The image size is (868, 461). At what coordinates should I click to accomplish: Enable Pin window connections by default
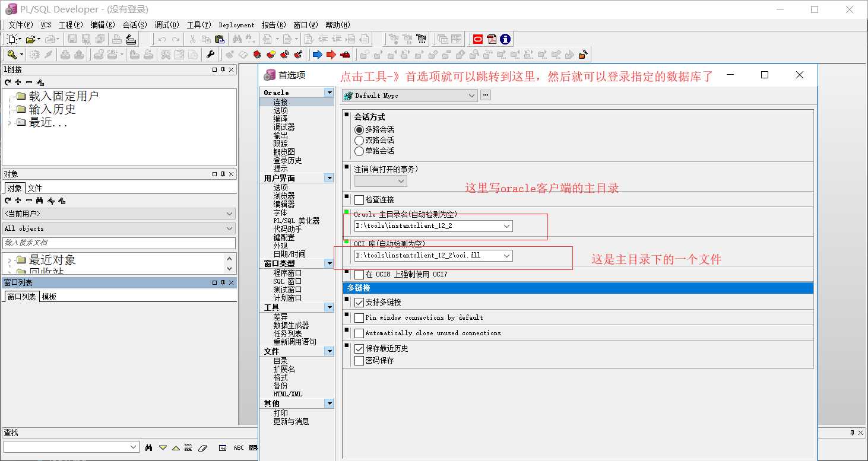pos(359,317)
